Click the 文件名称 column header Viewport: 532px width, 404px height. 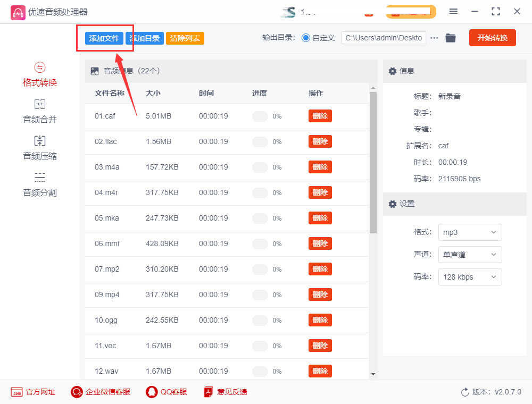(109, 93)
